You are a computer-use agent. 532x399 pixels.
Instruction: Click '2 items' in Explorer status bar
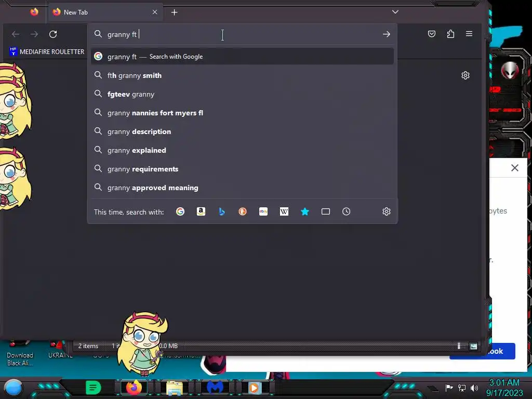88,345
